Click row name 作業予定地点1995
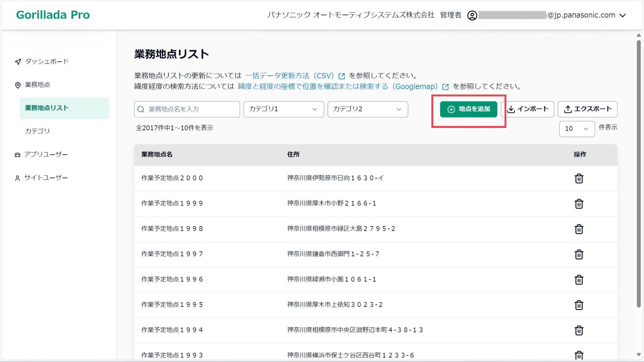 tap(172, 305)
